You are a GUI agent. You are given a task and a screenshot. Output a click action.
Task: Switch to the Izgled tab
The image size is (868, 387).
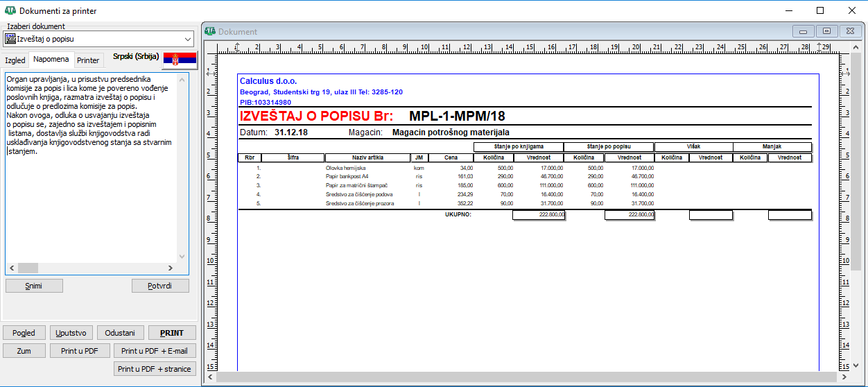[x=15, y=60]
